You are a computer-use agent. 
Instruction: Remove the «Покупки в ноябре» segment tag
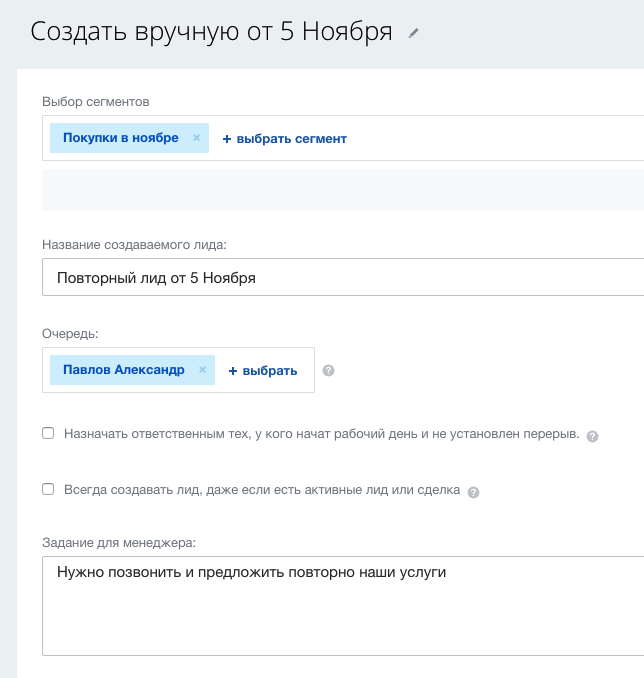(196, 138)
